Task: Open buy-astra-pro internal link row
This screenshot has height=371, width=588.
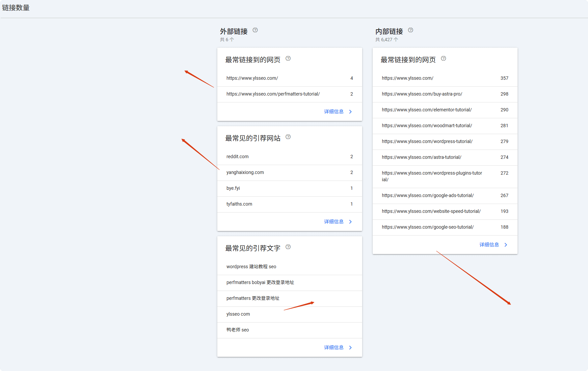Action: (445, 94)
